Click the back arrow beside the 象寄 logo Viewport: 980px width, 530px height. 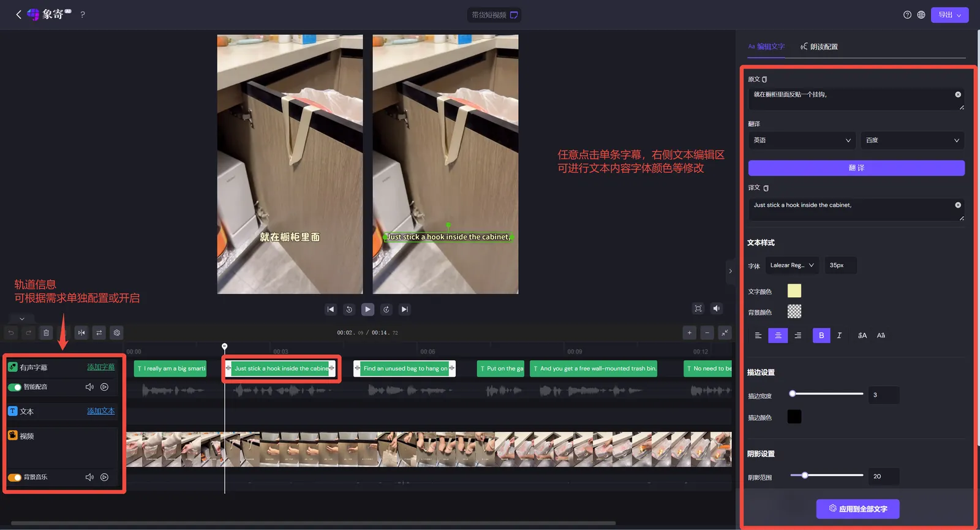click(x=18, y=15)
